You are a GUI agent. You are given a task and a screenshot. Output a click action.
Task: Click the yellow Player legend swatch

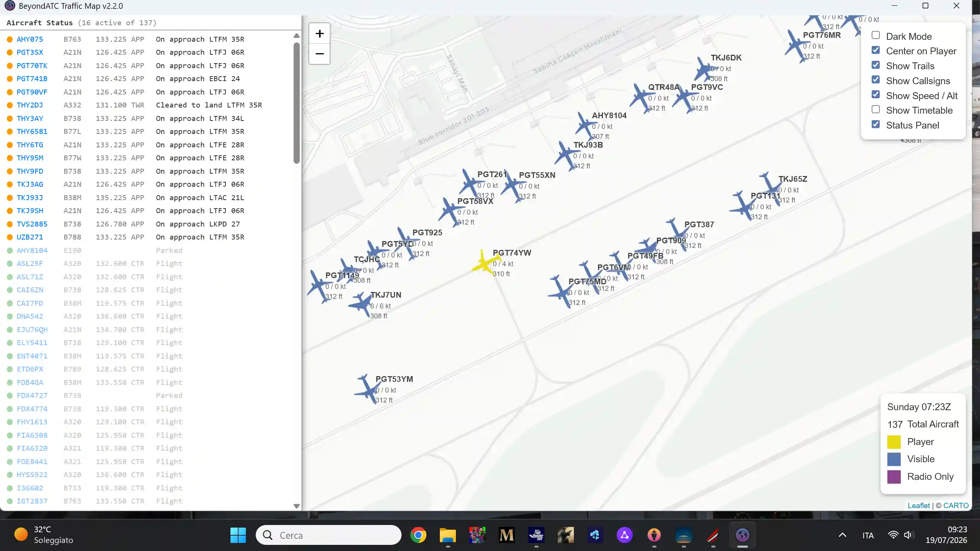[894, 442]
